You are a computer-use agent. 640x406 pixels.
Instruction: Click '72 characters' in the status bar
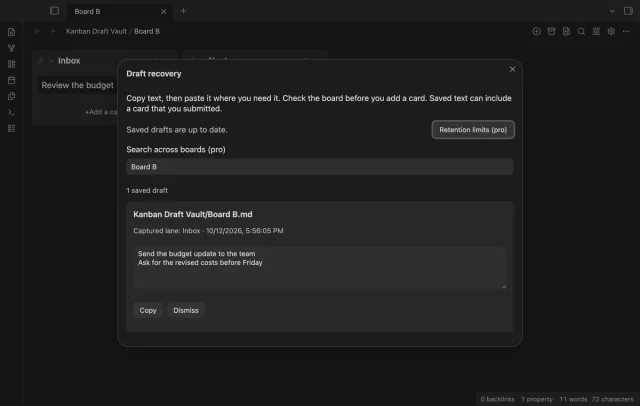[x=613, y=399]
